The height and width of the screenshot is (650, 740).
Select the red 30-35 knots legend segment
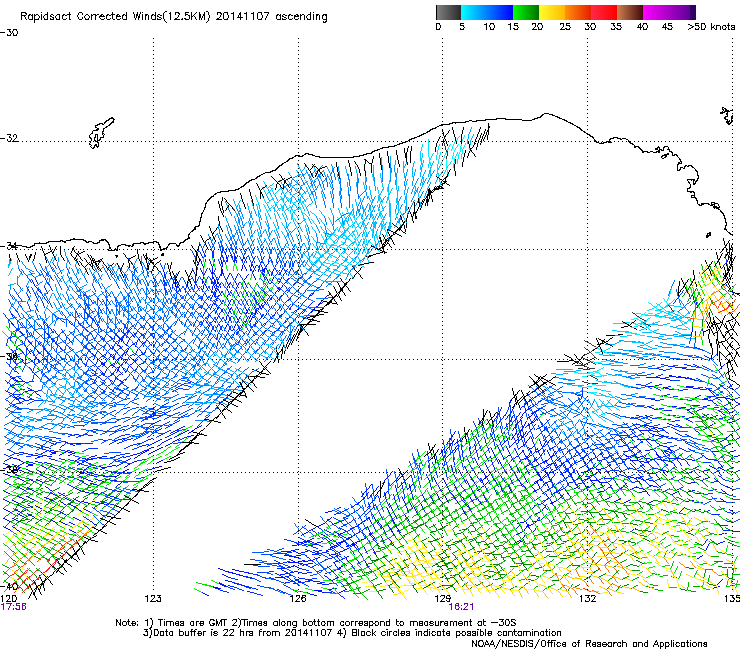point(604,12)
